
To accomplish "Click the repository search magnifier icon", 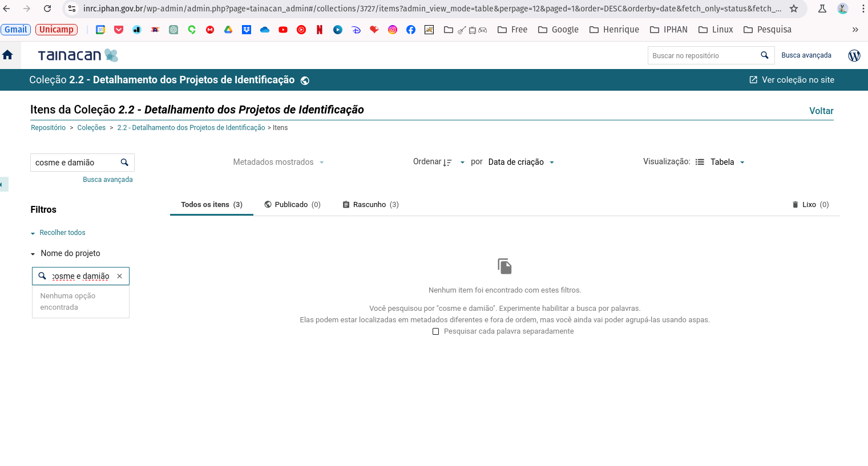I will click(x=765, y=55).
